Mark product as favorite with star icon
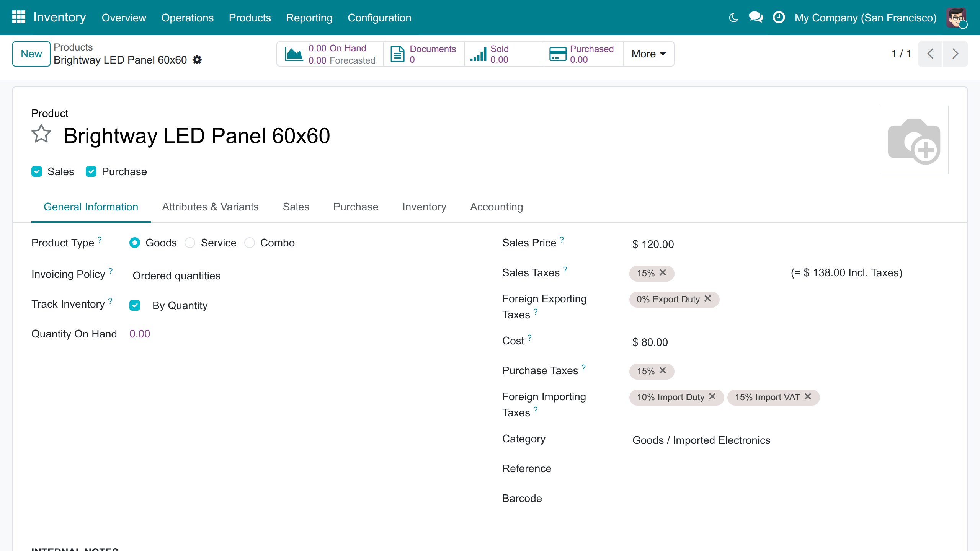Screen dimensions: 980x551 (41, 134)
